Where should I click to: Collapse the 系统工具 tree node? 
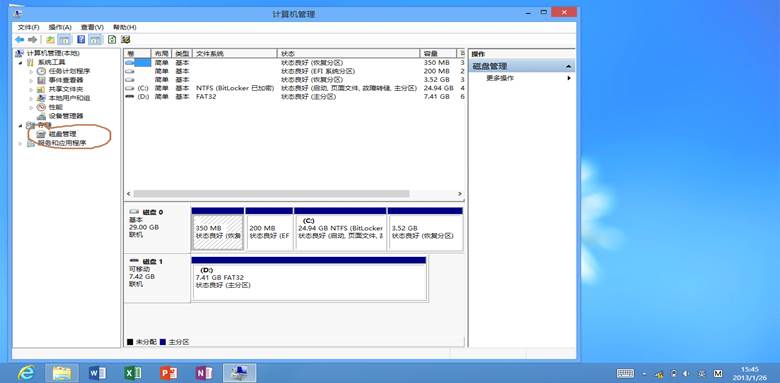point(20,63)
